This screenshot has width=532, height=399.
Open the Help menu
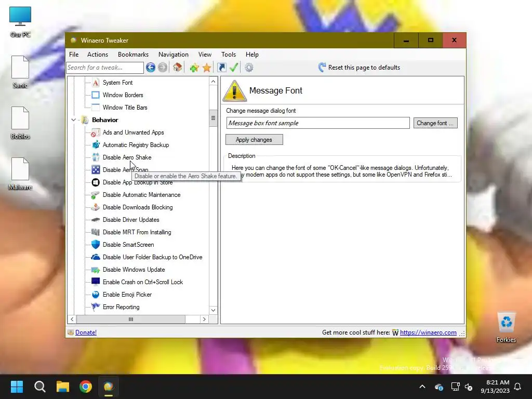[252, 54]
